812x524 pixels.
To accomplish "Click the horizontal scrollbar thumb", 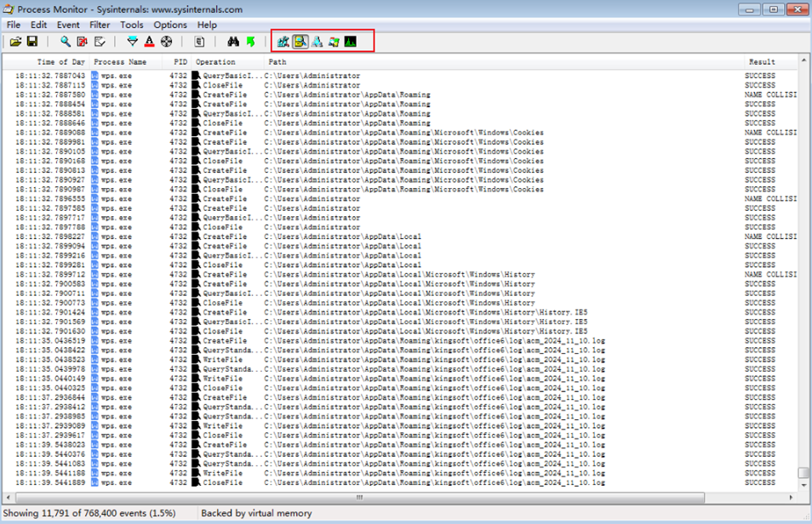I will coord(360,498).
